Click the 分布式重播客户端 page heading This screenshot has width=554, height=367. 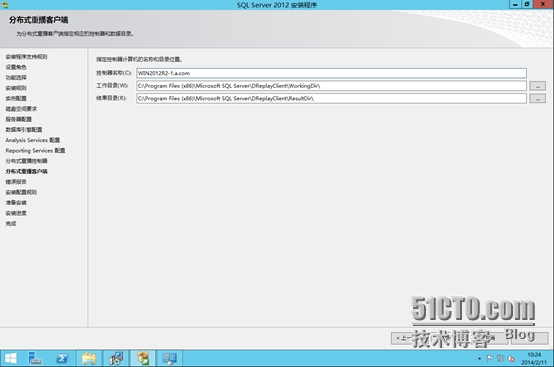39,20
